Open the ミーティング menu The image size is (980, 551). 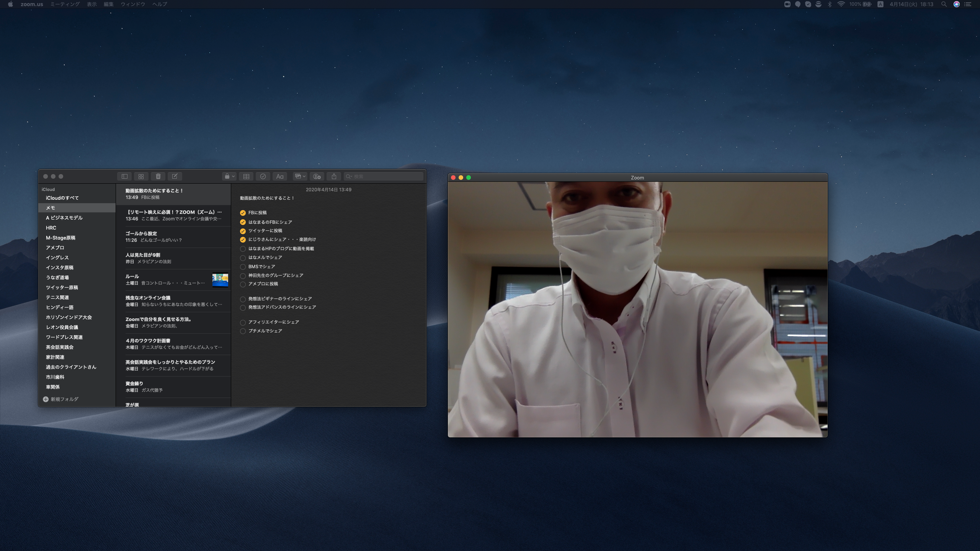[x=65, y=4]
